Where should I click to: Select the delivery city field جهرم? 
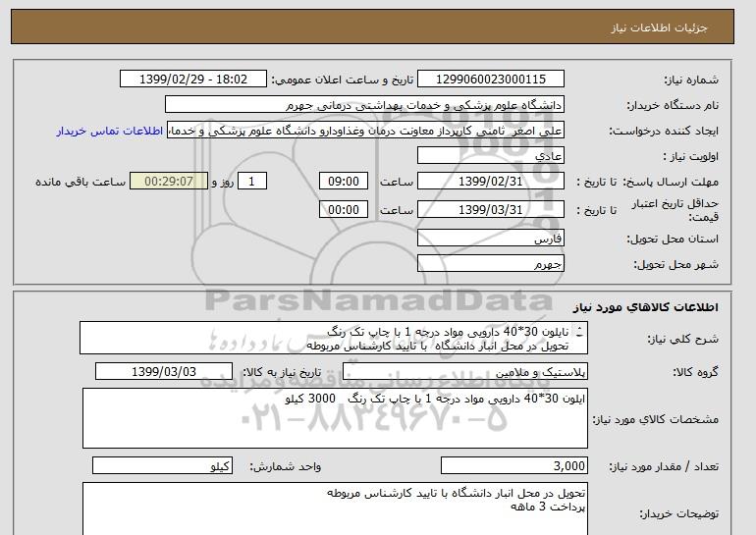491,263
